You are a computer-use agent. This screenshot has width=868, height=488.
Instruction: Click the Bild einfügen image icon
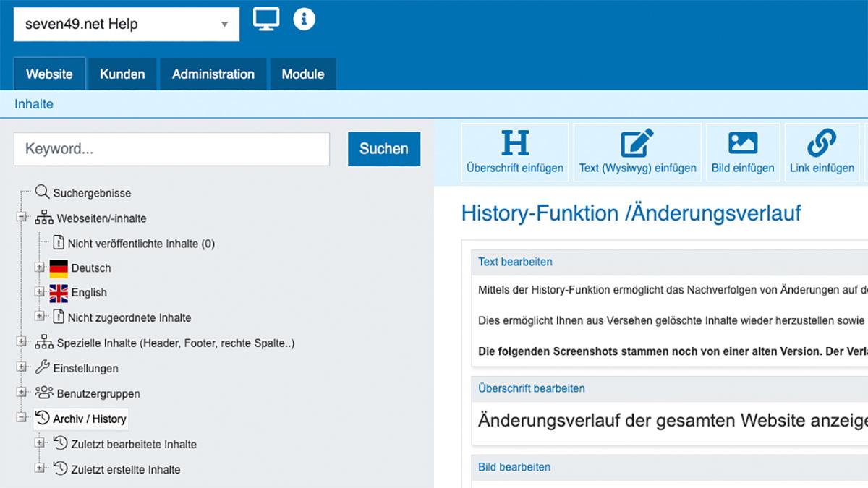click(743, 143)
